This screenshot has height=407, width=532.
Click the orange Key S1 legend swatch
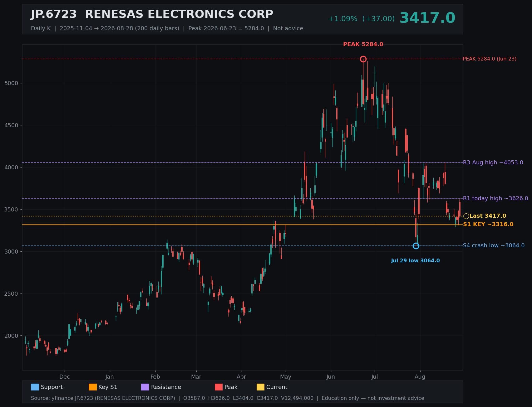[x=93, y=387]
